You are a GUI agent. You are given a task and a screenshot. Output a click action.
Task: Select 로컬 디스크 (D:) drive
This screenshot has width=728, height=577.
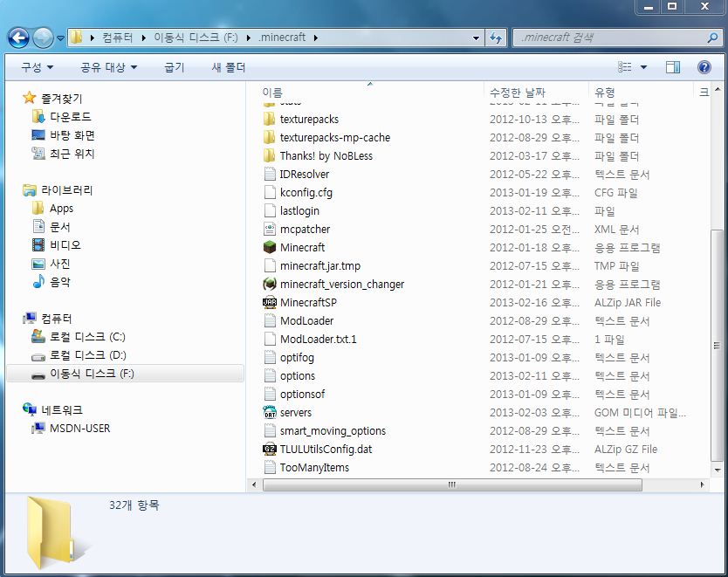point(88,355)
